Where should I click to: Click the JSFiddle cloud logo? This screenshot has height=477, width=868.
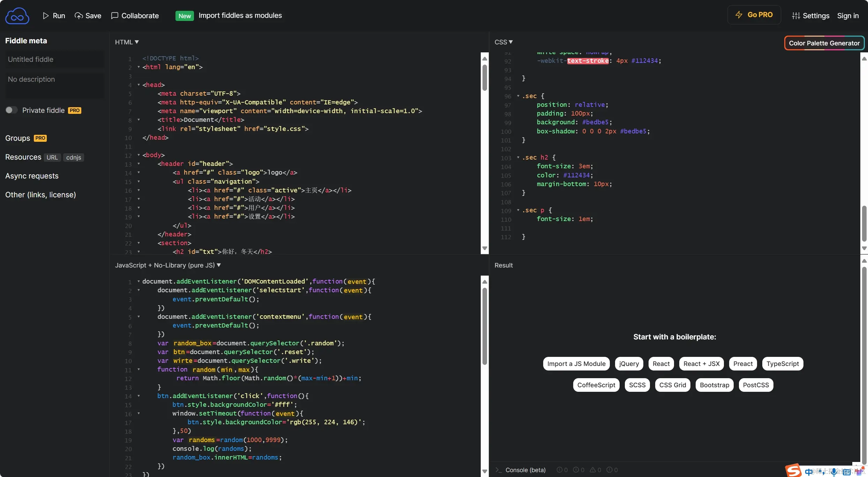17,16
